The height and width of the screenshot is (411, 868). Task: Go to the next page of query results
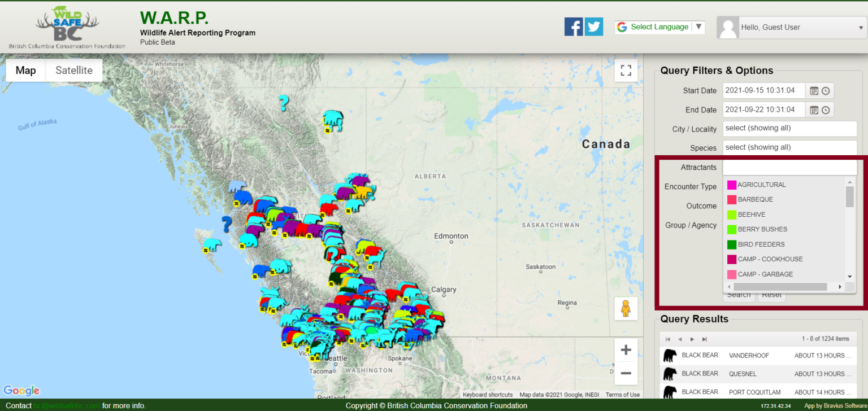(692, 339)
